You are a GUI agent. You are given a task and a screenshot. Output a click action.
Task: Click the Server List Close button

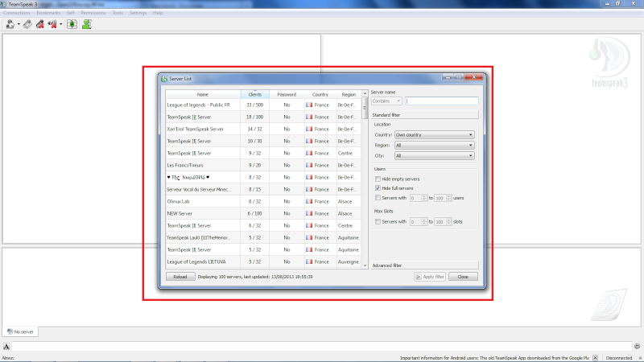[x=463, y=277]
